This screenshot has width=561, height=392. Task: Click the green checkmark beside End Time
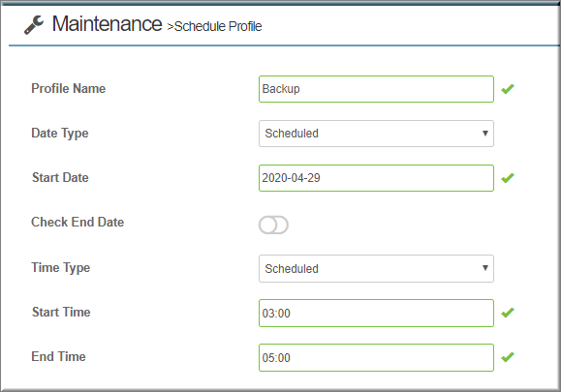tap(508, 357)
